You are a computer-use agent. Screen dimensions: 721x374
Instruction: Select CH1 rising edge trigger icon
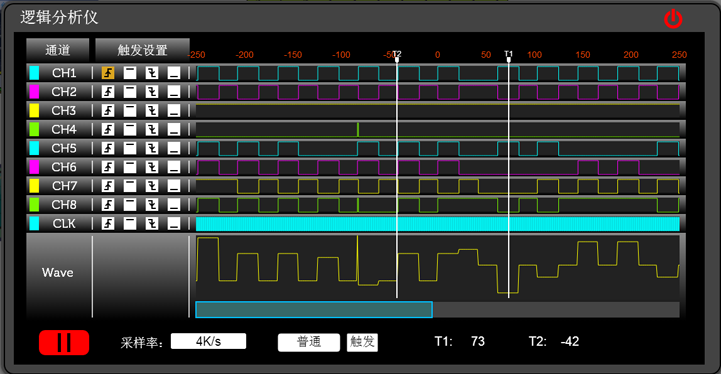(x=108, y=73)
